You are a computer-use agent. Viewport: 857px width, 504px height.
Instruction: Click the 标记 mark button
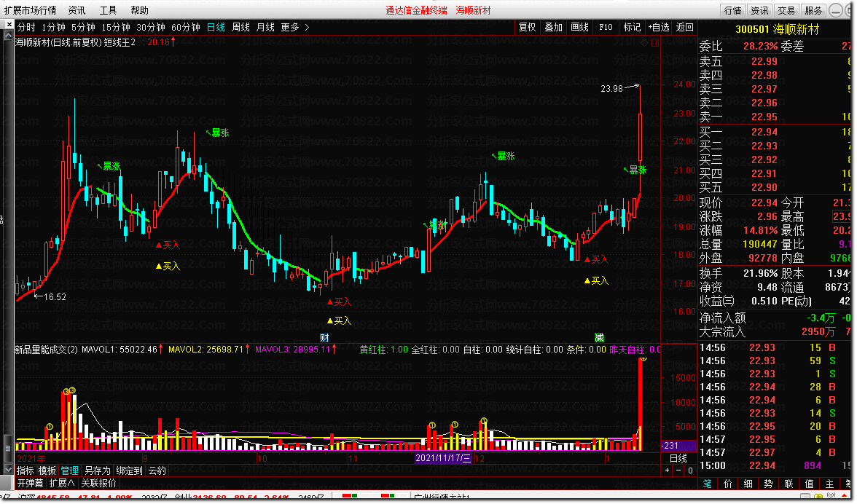click(632, 27)
